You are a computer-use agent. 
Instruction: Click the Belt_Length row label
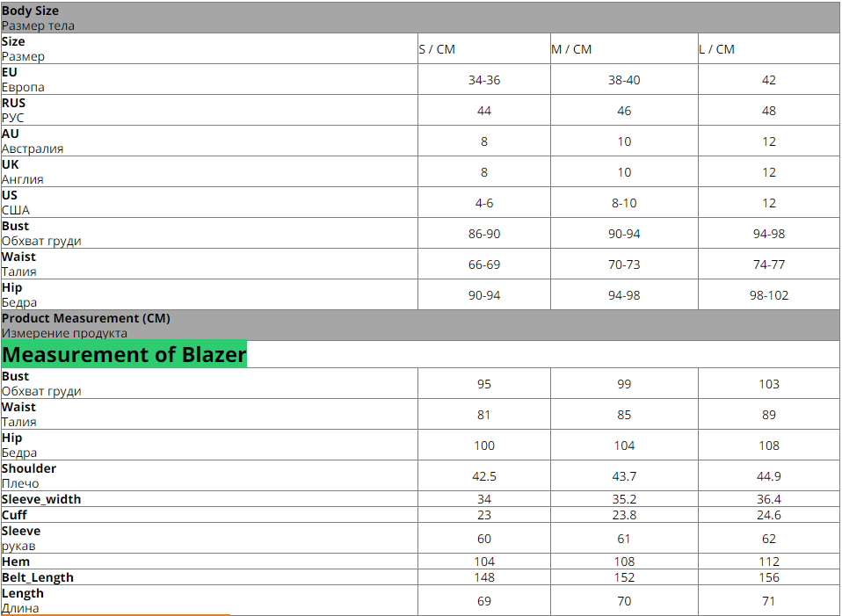[209, 576]
